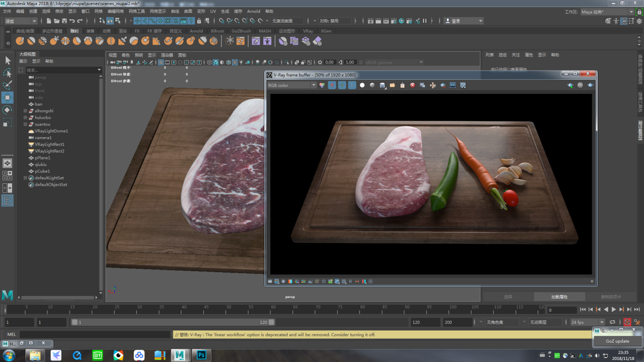Go to end of playback range
This screenshot has width=644, height=362.
point(637,309)
